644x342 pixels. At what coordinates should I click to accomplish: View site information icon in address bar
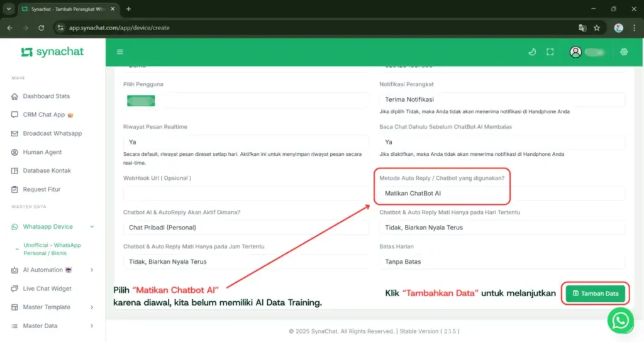tap(61, 28)
